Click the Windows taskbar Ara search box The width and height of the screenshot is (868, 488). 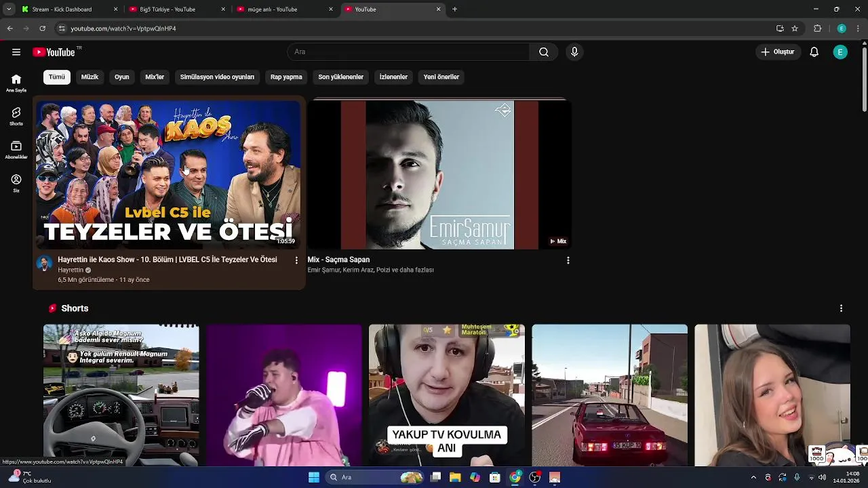pyautogui.click(x=374, y=477)
